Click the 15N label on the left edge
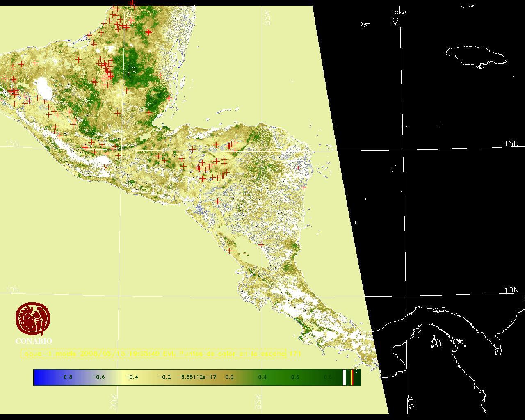The image size is (525, 420). (x=12, y=144)
